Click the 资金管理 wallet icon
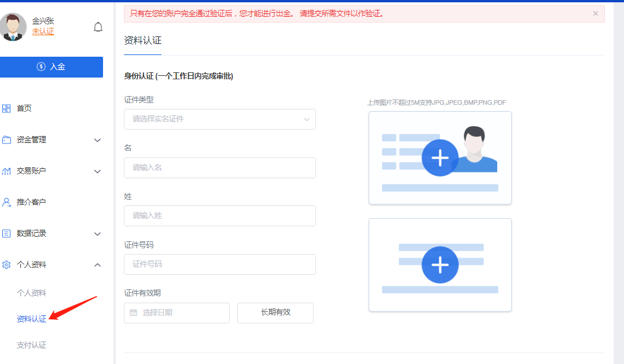 click(6, 139)
